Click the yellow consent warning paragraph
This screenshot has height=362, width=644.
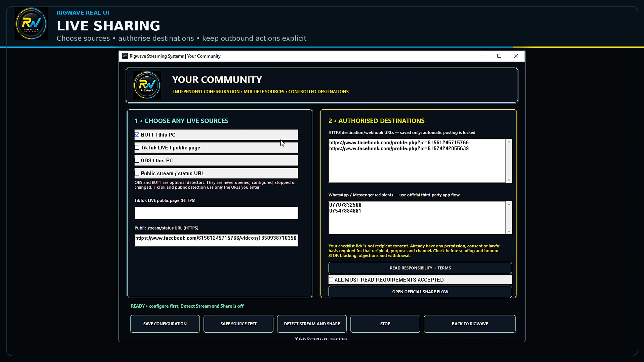click(x=414, y=251)
